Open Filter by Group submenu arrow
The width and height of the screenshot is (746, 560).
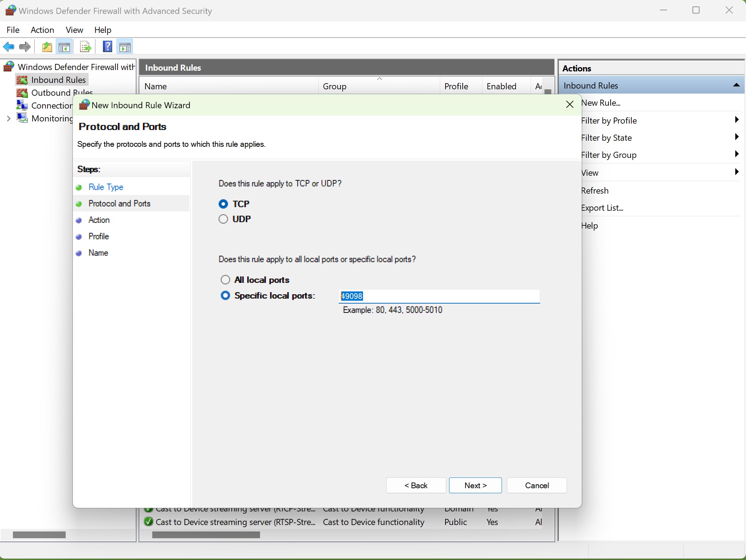[736, 154]
